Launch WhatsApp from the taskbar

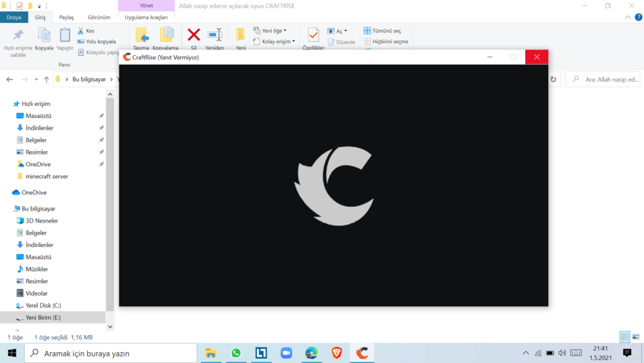click(236, 353)
